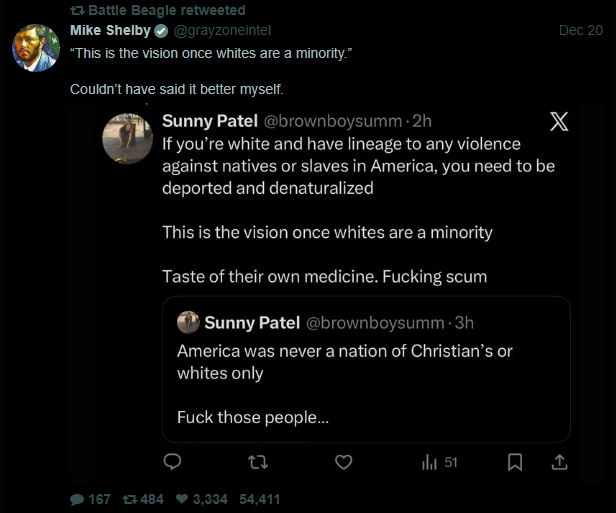Open view stats showing 51

[x=439, y=462]
